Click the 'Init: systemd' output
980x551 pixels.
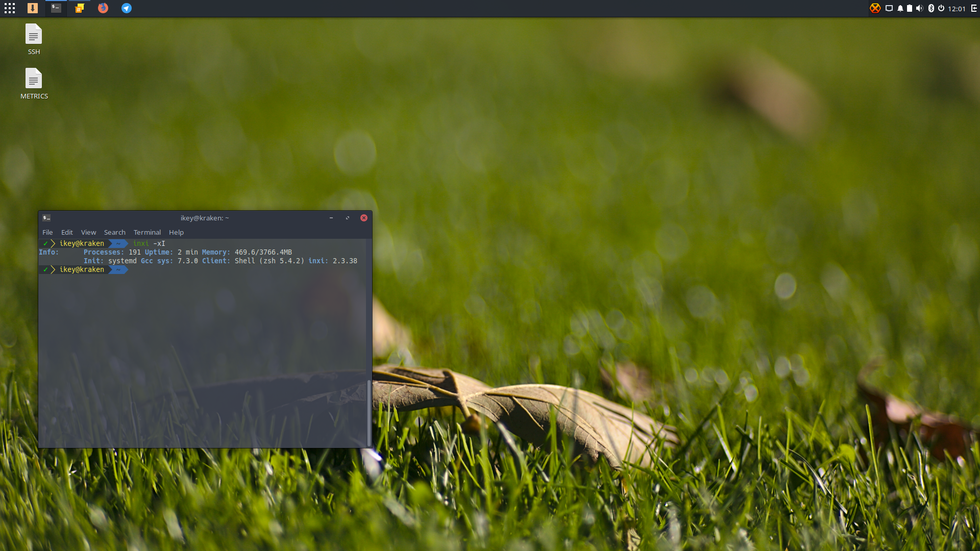(x=110, y=261)
